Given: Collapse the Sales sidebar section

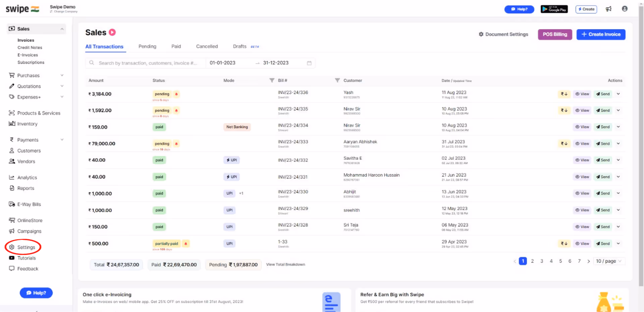Looking at the screenshot, I should [x=62, y=29].
